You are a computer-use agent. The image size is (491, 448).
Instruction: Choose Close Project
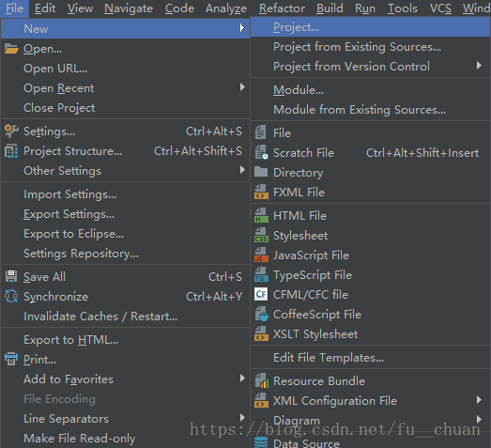click(125, 108)
